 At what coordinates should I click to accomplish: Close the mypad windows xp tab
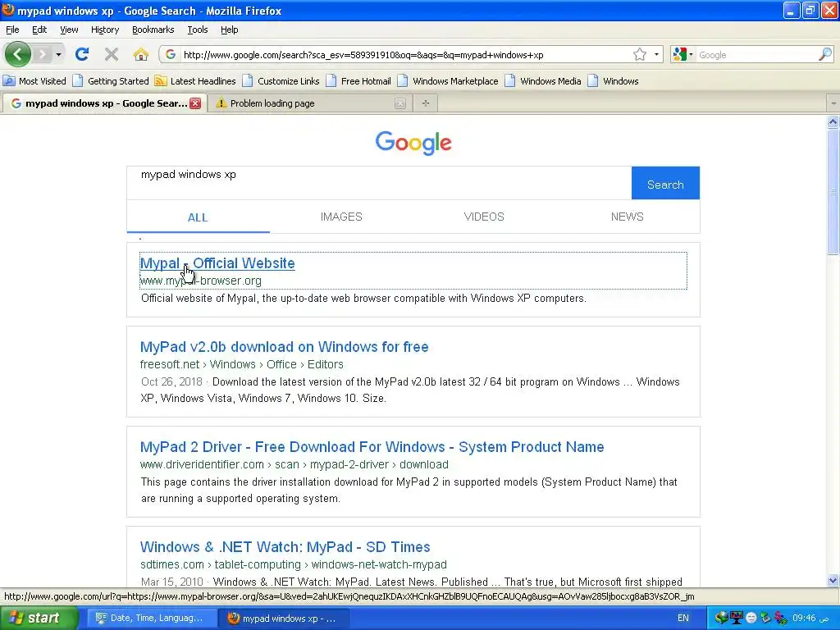point(195,103)
